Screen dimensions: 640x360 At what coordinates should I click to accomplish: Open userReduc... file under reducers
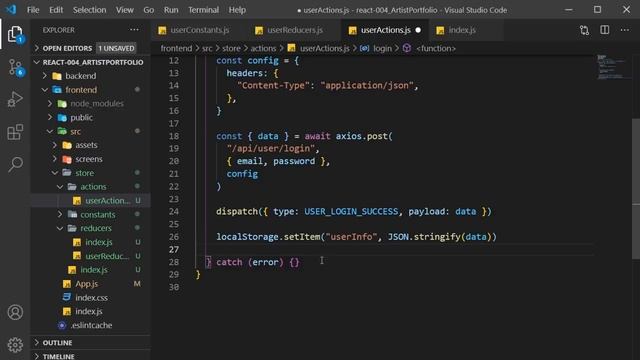(x=91, y=256)
